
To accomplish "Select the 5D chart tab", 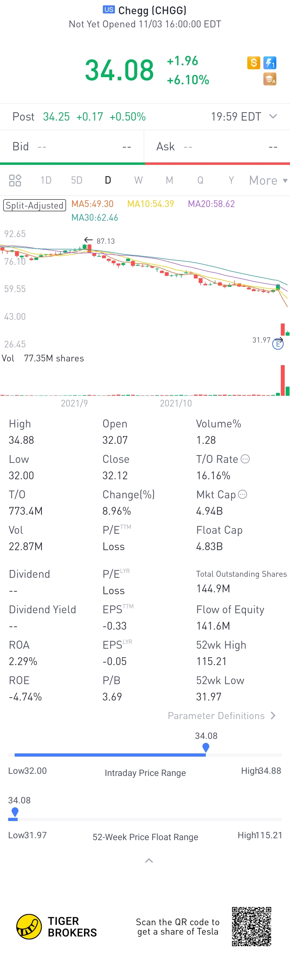I will (77, 180).
